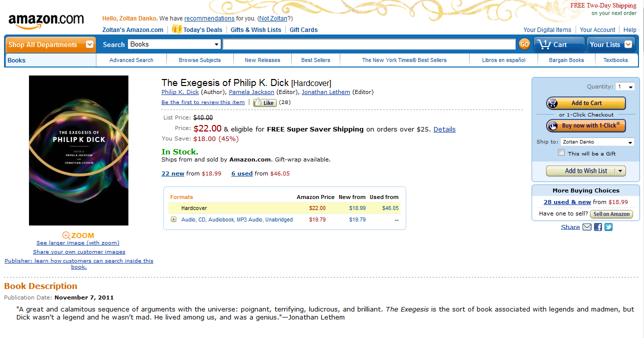This screenshot has height=338, width=644.
Task: Click Add to Cart button
Action: point(586,103)
